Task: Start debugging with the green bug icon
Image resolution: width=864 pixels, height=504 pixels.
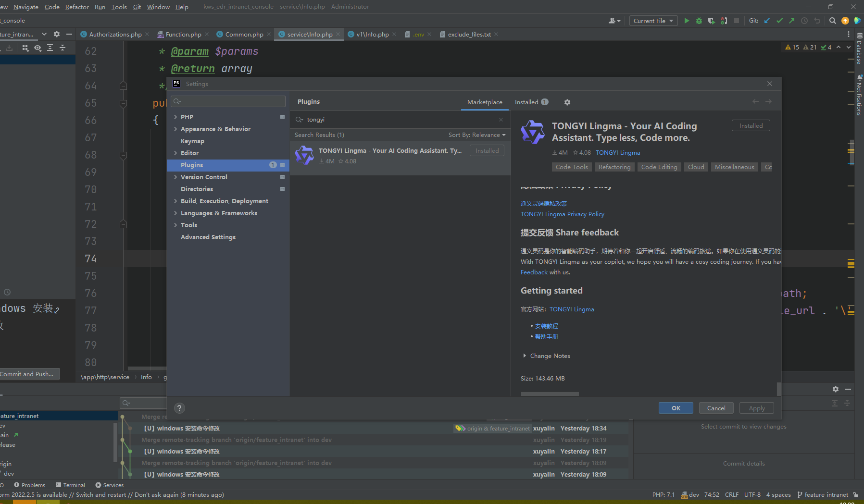Action: click(699, 21)
